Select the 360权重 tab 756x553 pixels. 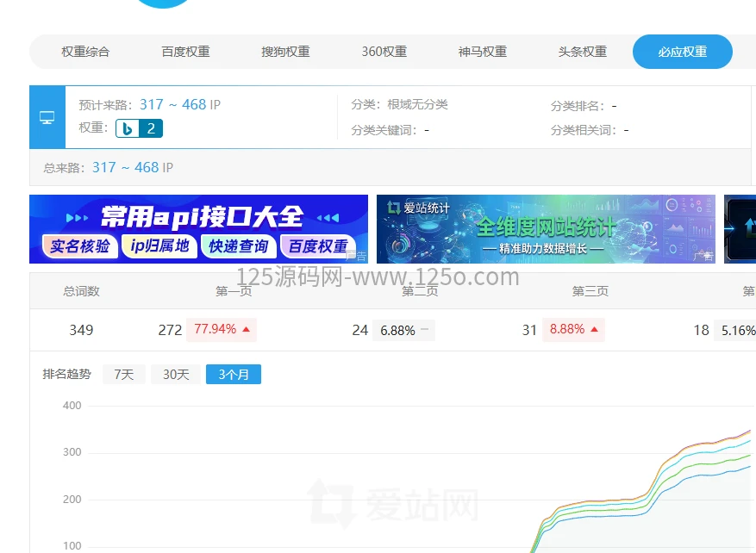point(384,52)
